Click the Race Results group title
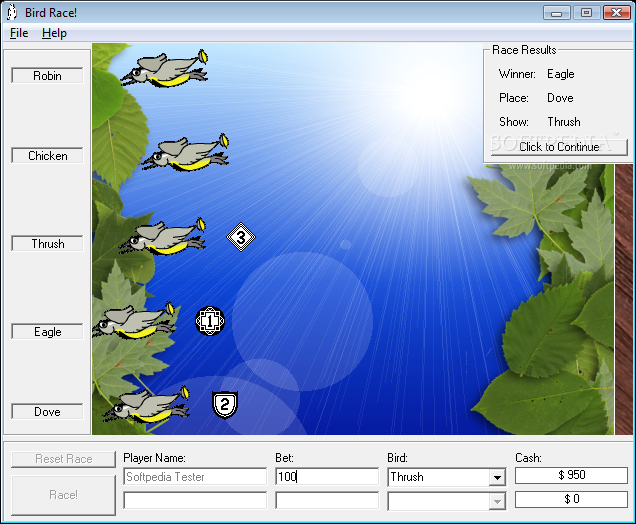Viewport: 636px width, 524px height. point(524,50)
